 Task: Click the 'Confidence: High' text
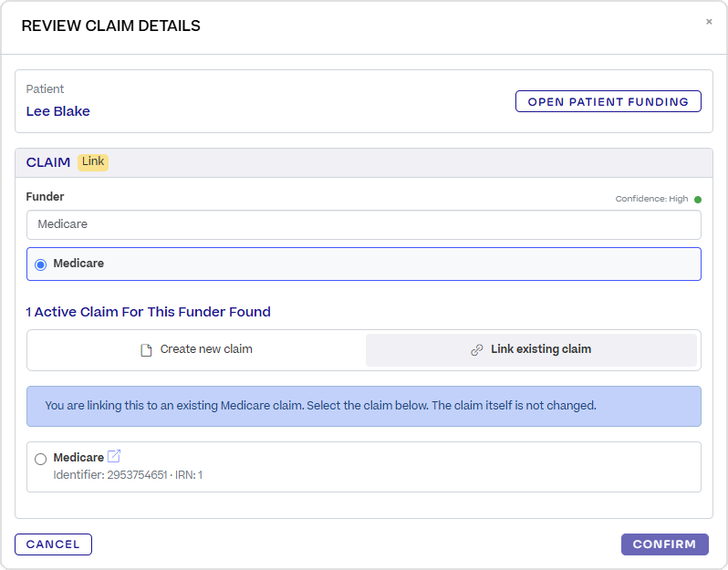[651, 199]
